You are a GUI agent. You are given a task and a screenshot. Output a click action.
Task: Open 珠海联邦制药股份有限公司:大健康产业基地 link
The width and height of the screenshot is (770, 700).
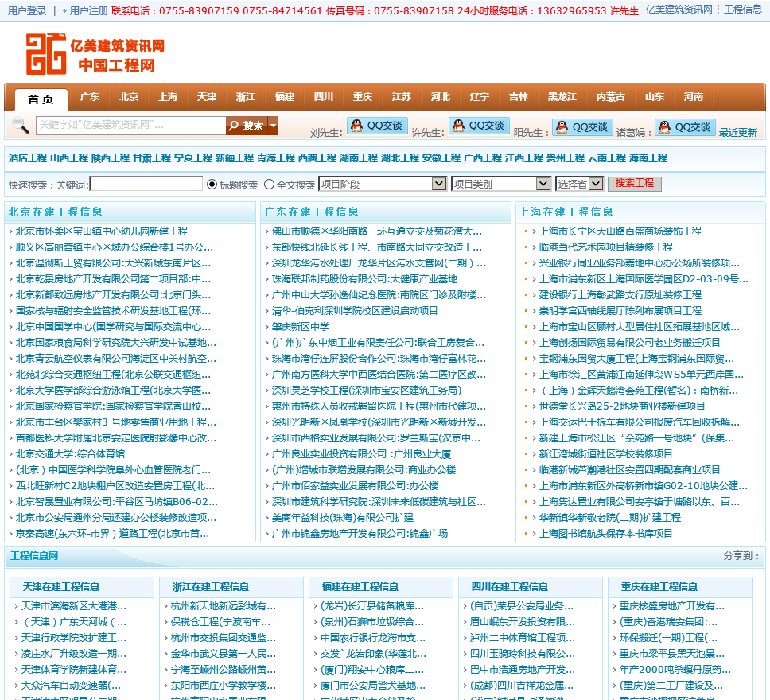[364, 279]
